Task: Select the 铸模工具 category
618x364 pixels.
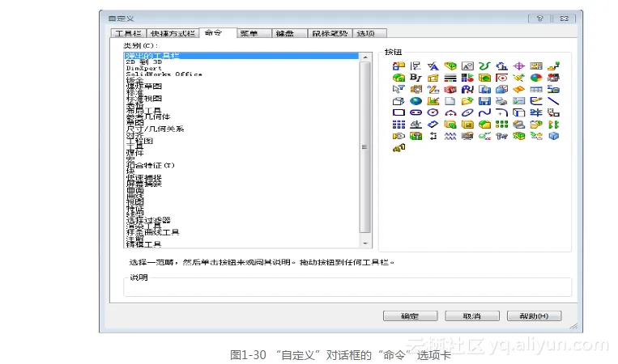Action: click(x=144, y=244)
